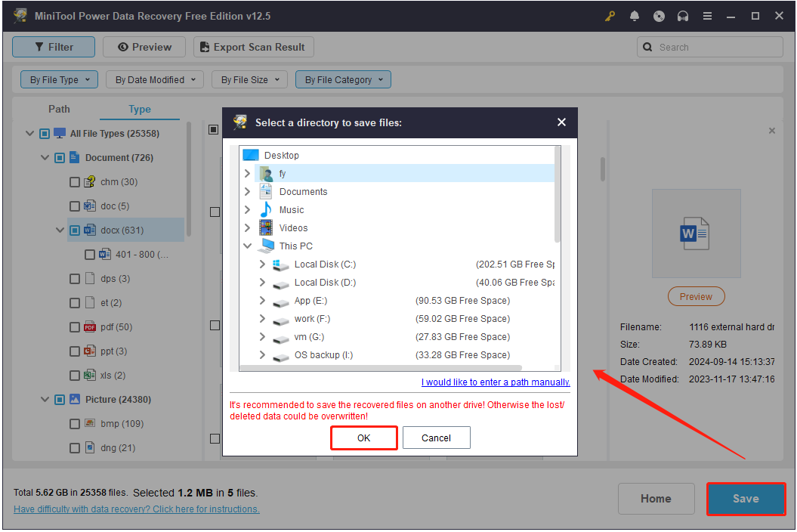Enable the bmp (109) checkbox
The height and width of the screenshot is (532, 797).
(75, 423)
